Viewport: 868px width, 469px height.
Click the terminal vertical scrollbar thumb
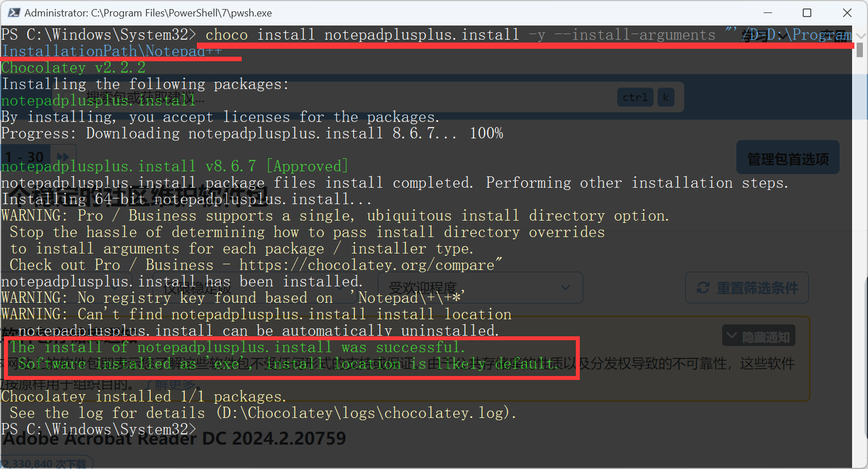click(859, 49)
